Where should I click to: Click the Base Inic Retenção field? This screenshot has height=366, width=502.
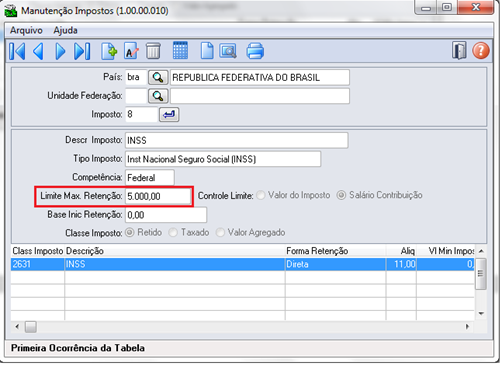(x=166, y=215)
